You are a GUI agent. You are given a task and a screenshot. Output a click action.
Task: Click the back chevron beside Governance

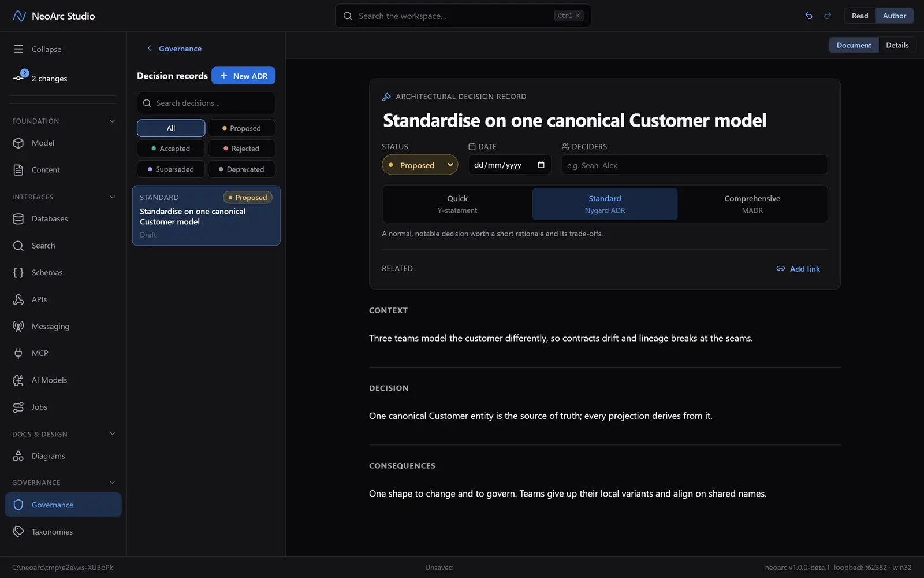[150, 49]
